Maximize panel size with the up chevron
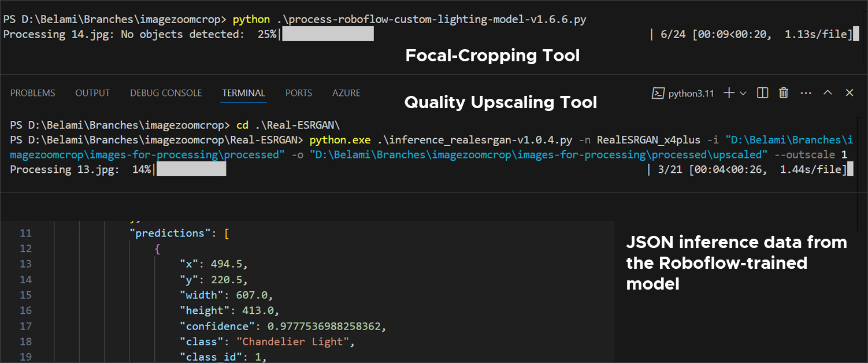 click(828, 93)
